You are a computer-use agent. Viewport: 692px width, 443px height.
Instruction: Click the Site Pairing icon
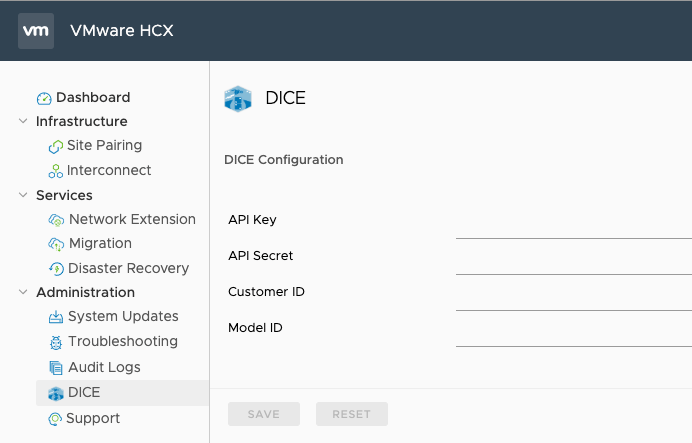(x=56, y=146)
